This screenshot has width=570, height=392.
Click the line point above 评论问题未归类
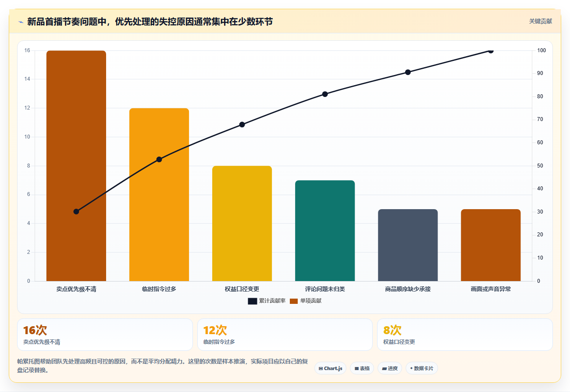pos(325,94)
